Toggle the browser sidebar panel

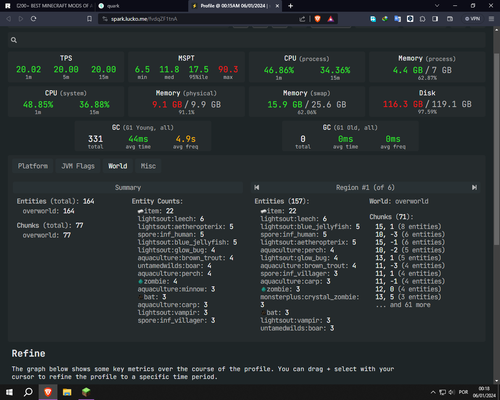(435, 19)
